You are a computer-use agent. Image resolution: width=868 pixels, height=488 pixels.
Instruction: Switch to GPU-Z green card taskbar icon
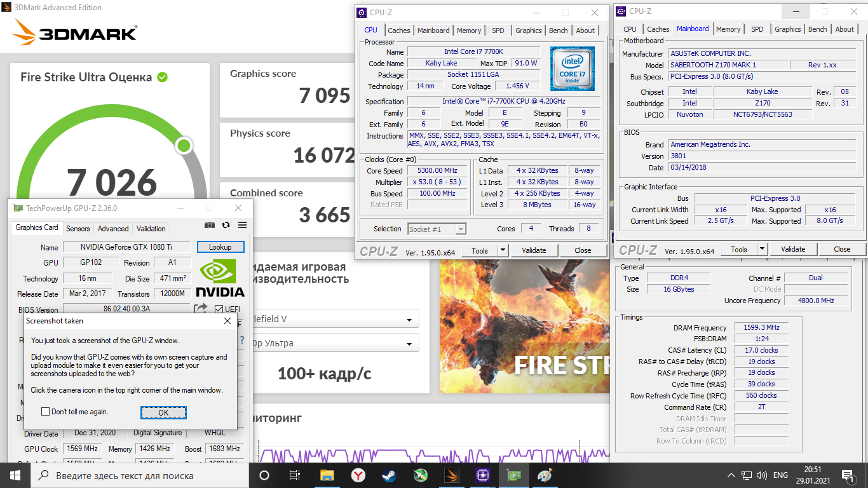(x=513, y=475)
